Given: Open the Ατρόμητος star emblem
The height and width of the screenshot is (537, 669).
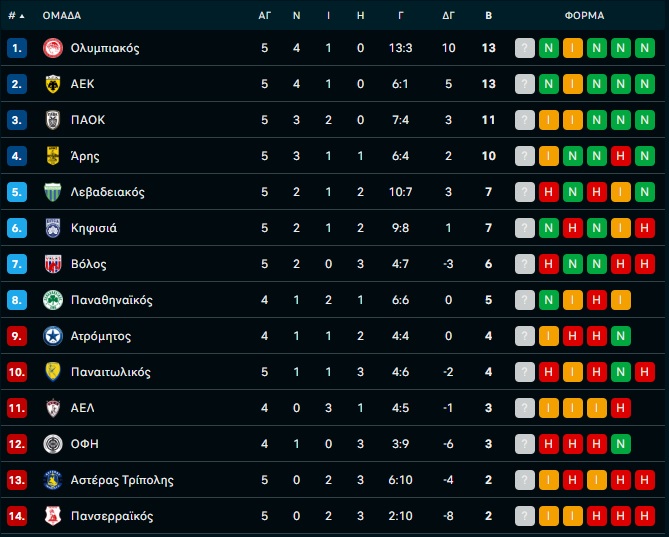Looking at the screenshot, I should 53,336.
